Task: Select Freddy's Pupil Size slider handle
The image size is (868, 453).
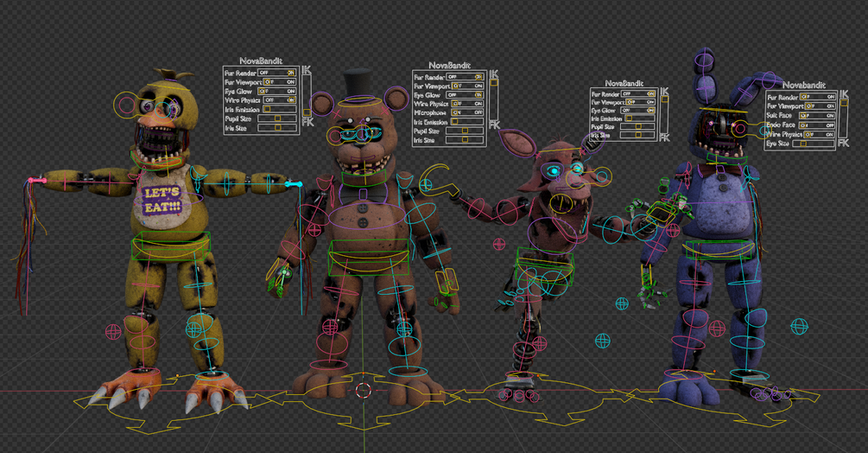Action: (465, 131)
